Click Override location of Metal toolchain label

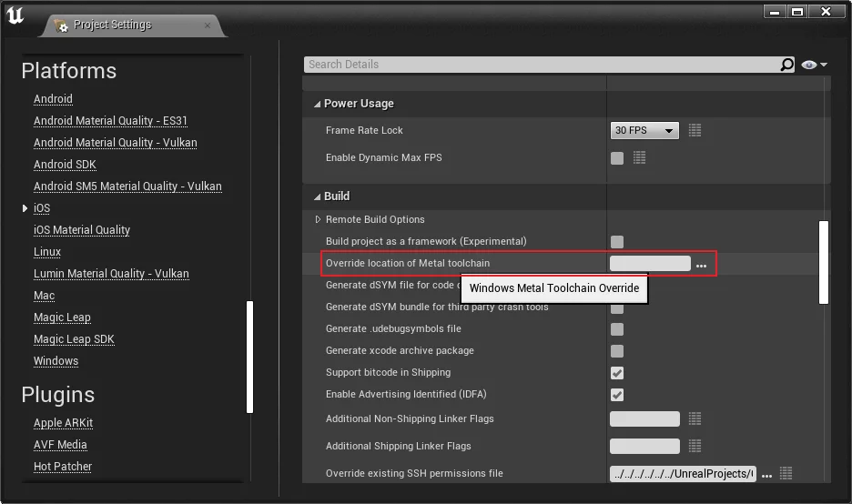tap(408, 263)
